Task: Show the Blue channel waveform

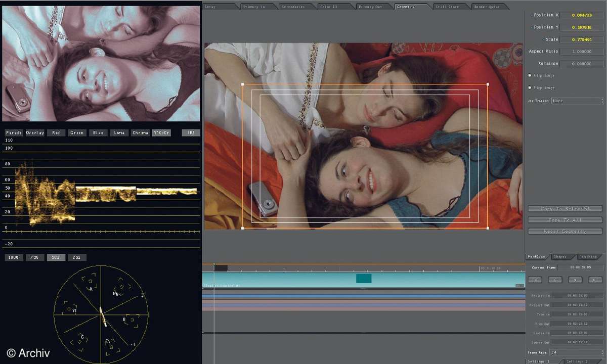Action: point(98,133)
